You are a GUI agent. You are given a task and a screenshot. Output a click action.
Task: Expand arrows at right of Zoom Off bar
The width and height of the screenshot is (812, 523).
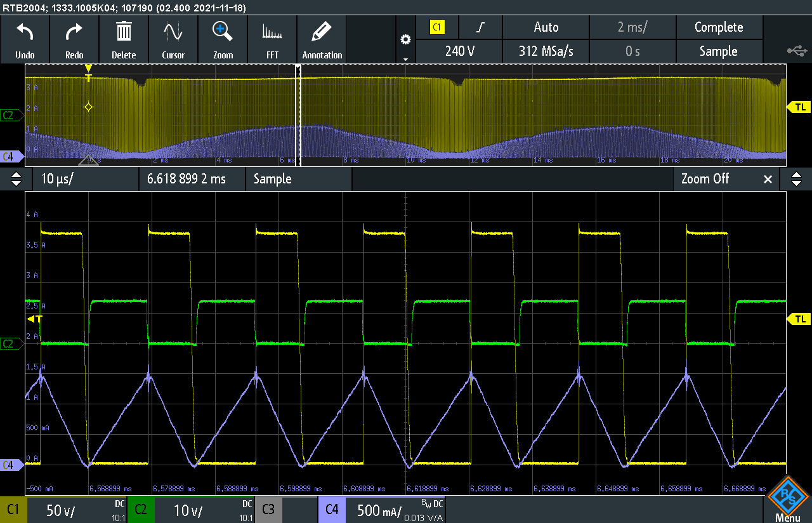pos(796,179)
